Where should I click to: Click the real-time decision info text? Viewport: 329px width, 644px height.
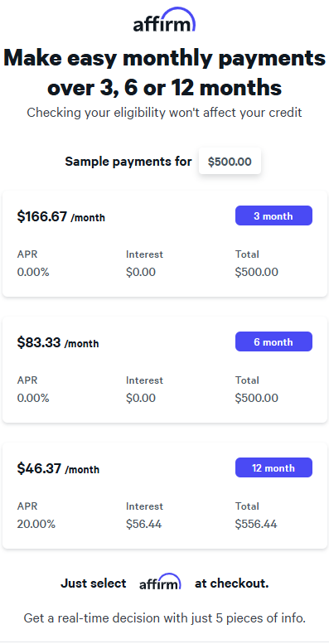164,617
